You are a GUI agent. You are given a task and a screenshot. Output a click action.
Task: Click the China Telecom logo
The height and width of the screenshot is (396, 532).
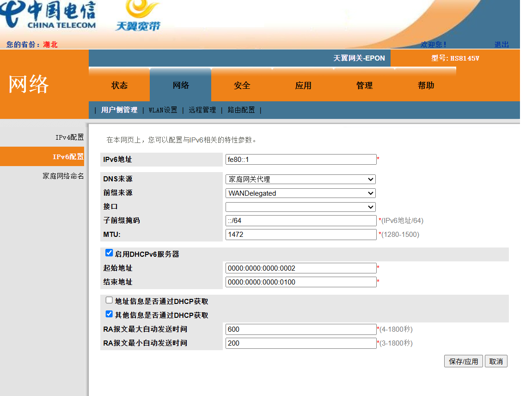[x=48, y=14]
